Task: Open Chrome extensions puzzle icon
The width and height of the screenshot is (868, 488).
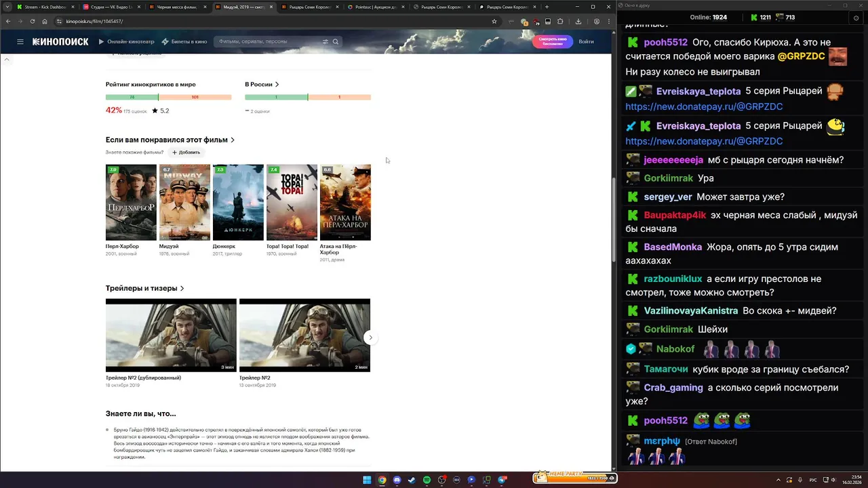Action: coord(560,21)
